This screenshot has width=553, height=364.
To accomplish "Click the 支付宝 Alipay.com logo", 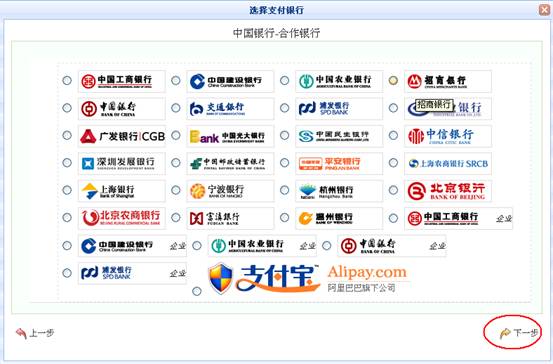I will click(308, 279).
